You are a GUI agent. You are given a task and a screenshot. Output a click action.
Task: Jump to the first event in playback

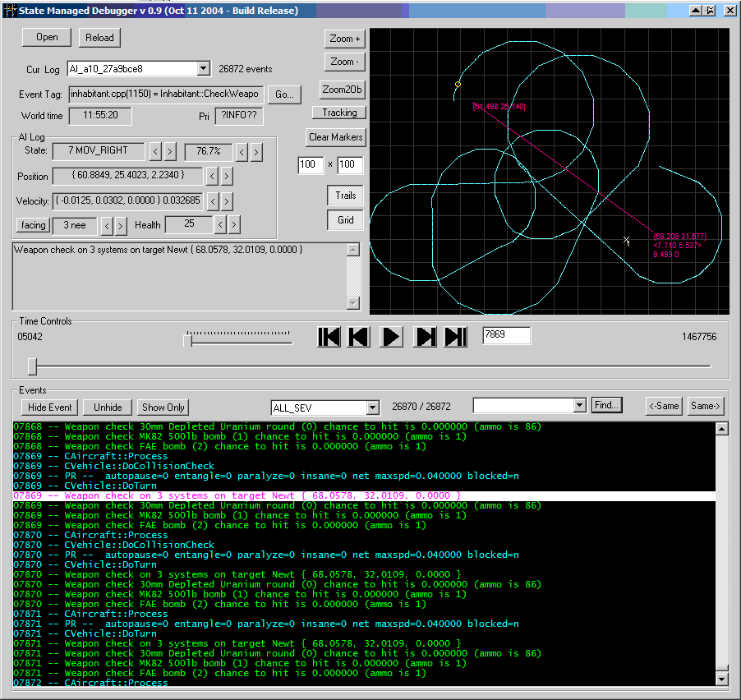(329, 337)
